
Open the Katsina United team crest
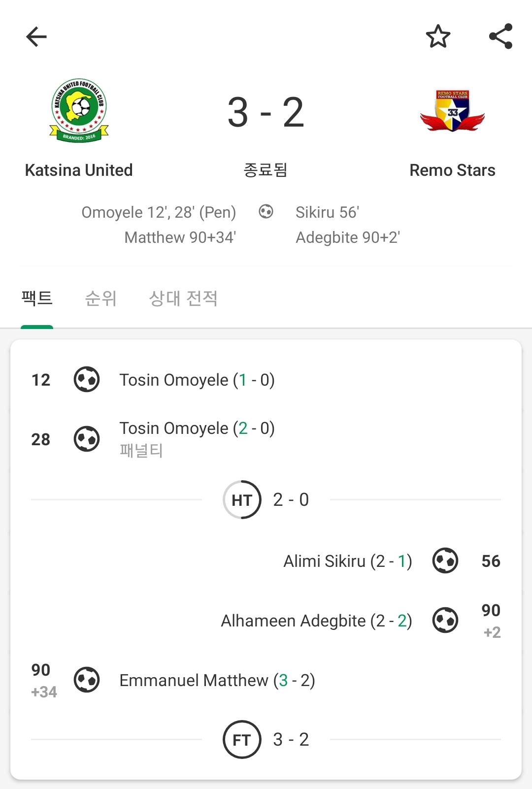79,111
